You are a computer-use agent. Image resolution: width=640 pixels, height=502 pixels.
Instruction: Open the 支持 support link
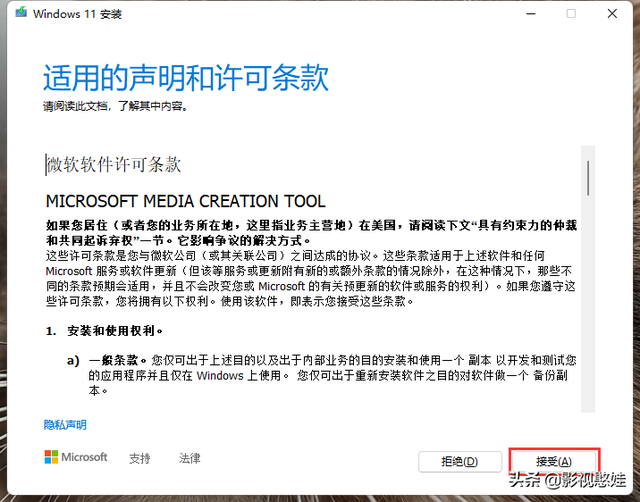click(x=140, y=458)
